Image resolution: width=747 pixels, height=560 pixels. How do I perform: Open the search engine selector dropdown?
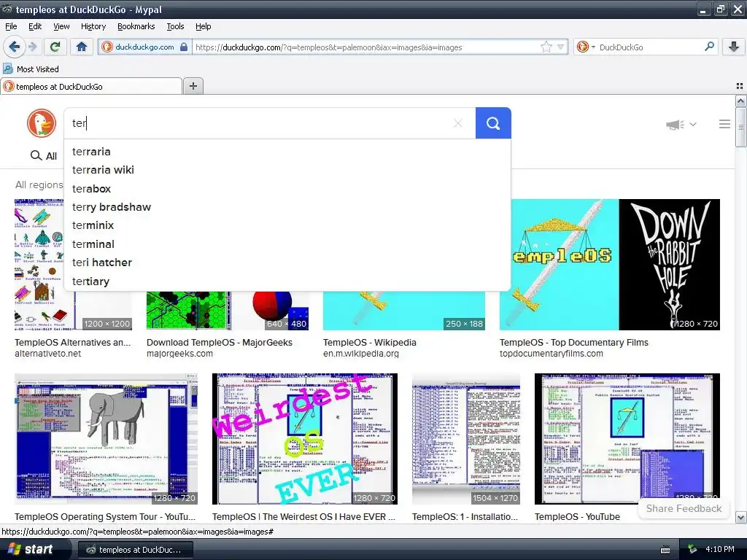pos(586,47)
